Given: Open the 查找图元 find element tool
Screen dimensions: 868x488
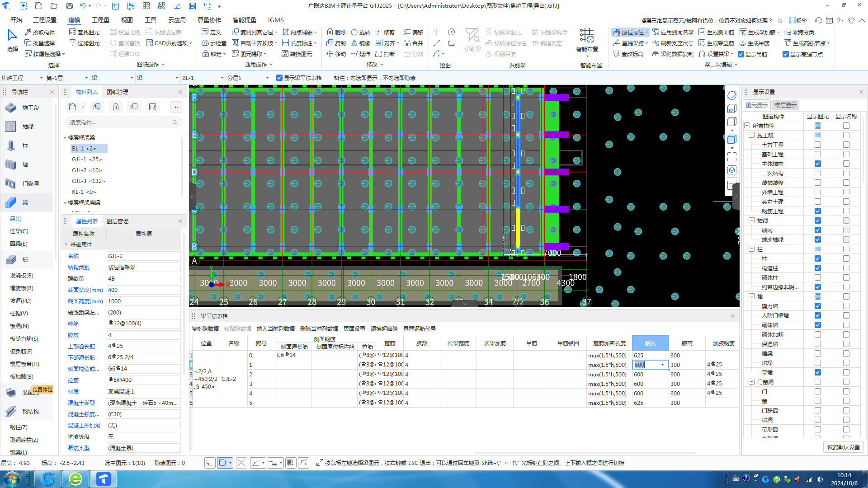Looking at the screenshot, I should [x=84, y=32].
